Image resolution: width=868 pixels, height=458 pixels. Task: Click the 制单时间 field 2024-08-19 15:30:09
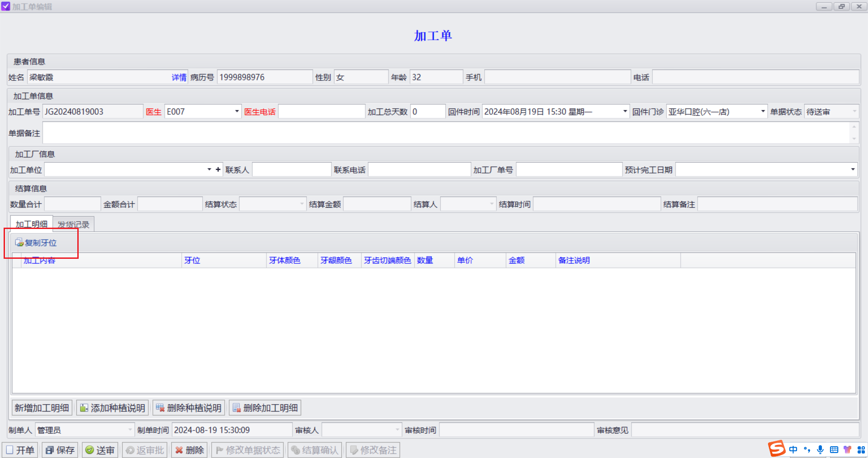pos(232,430)
